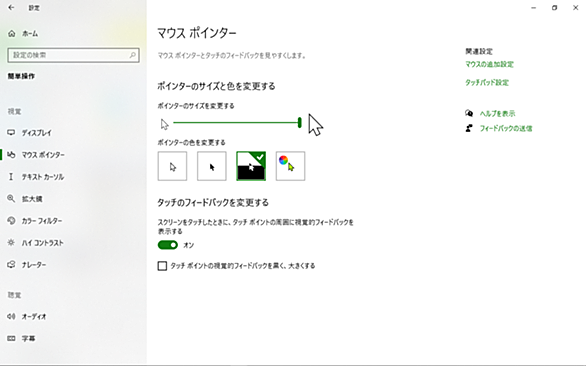This screenshot has width=586, height=366.
Task: Click the small pointer icon beside slider
Action: click(x=164, y=124)
